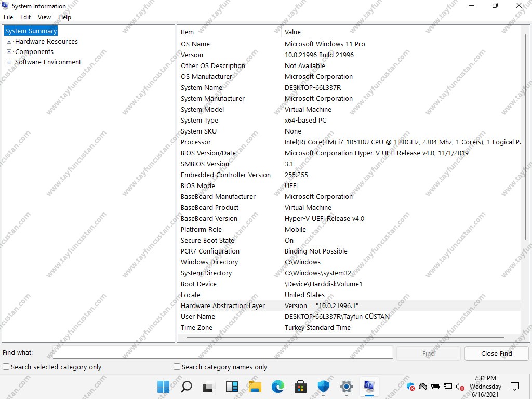Select the Hardware Abstraction Layer row

coord(350,305)
